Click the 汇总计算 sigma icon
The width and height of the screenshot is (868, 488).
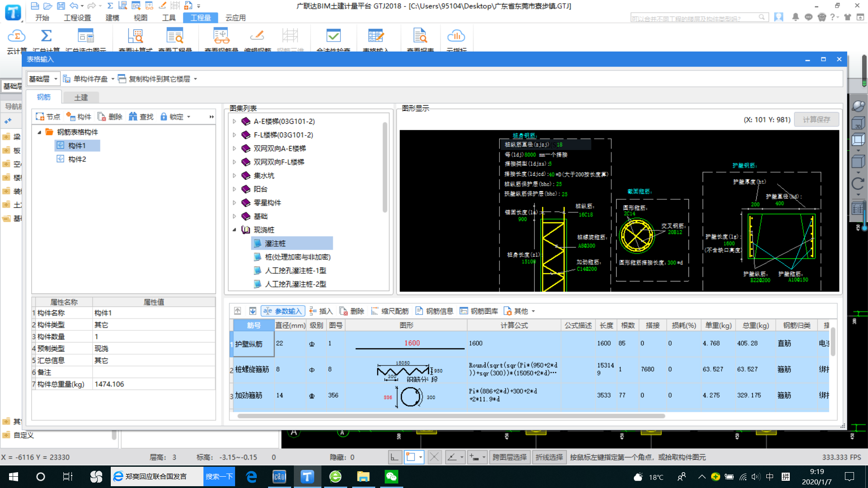(x=46, y=36)
